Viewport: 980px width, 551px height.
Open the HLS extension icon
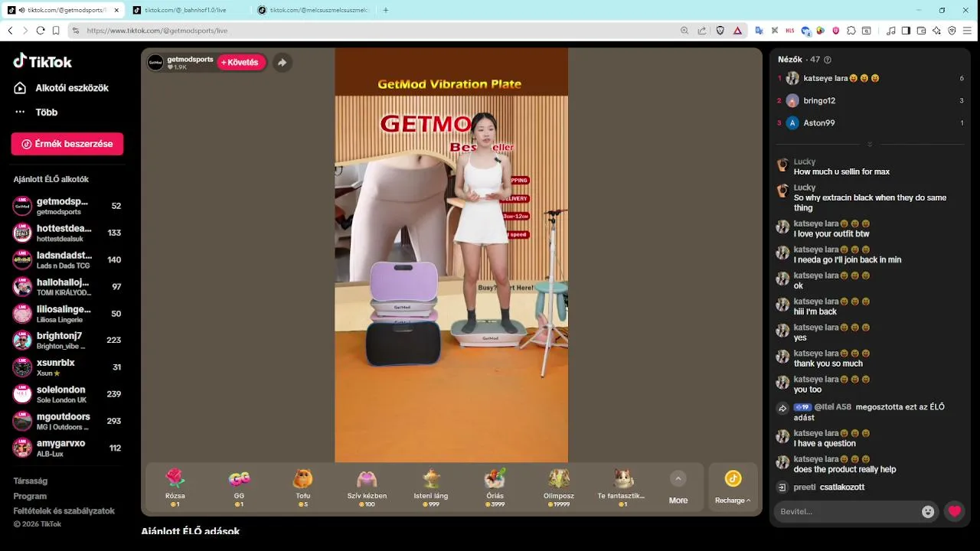tap(789, 31)
